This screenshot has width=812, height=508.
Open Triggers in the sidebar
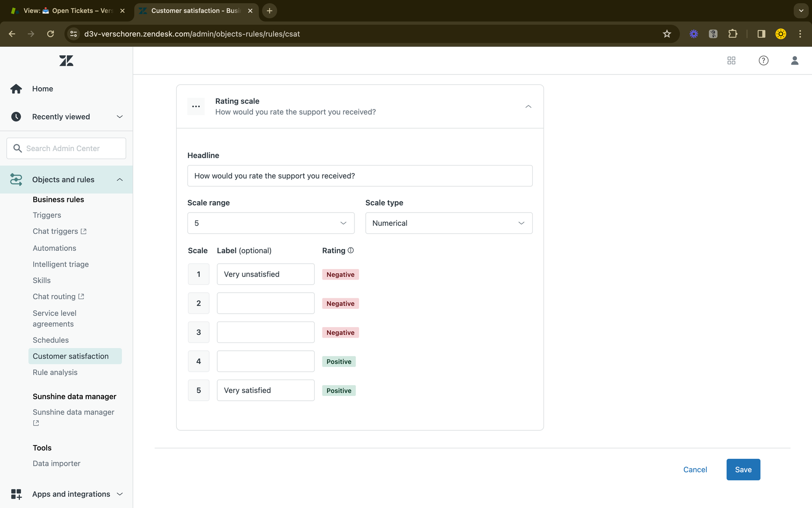pos(47,215)
